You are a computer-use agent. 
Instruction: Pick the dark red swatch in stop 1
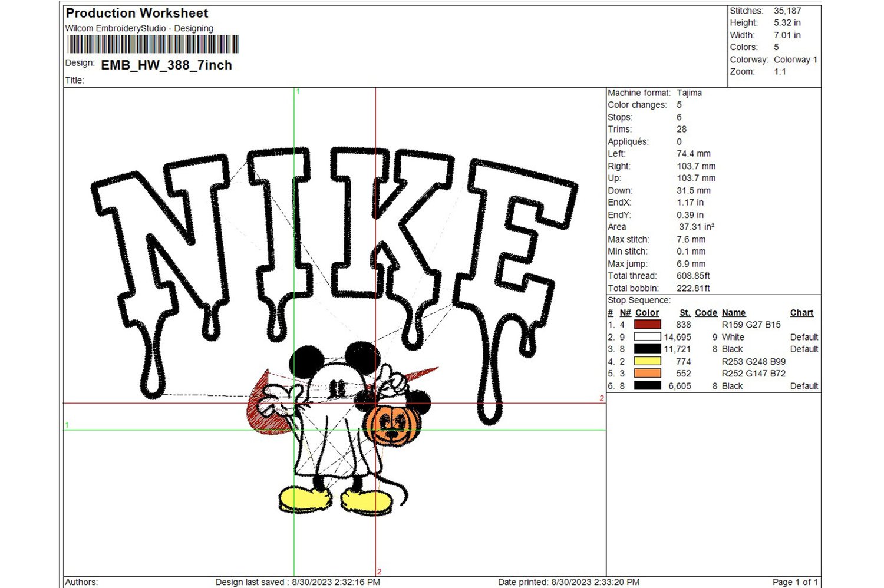pos(648,325)
